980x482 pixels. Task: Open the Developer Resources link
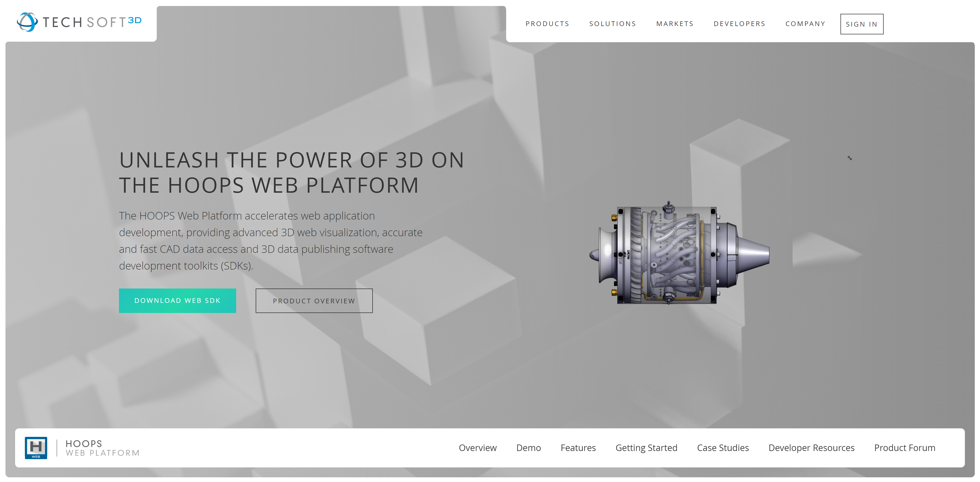click(x=811, y=448)
